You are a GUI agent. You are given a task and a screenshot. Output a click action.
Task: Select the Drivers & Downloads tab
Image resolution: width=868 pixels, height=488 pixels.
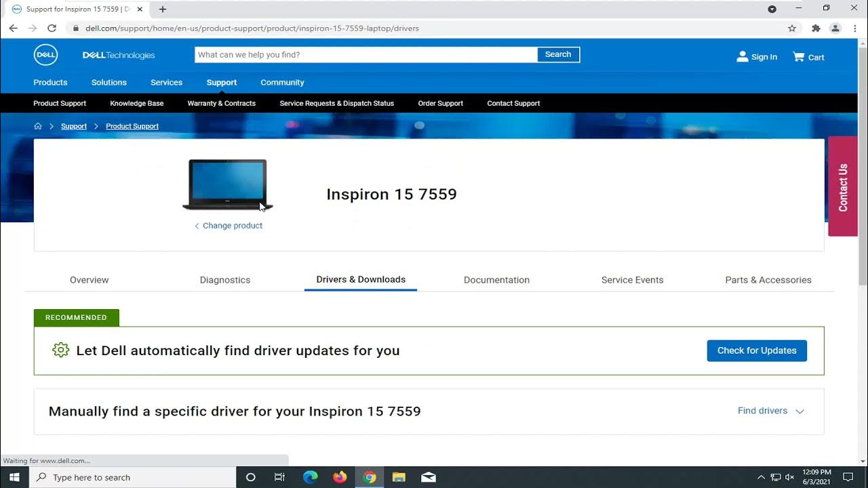click(361, 279)
